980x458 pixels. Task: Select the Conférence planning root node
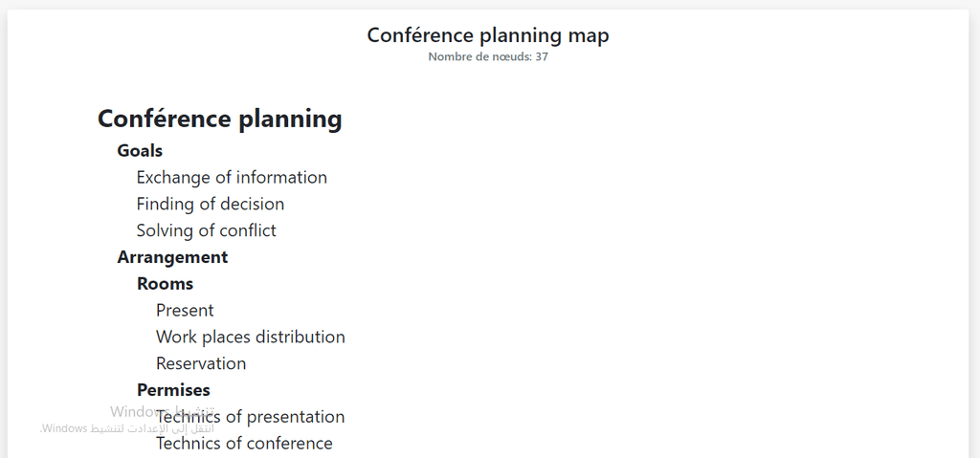pos(220,119)
